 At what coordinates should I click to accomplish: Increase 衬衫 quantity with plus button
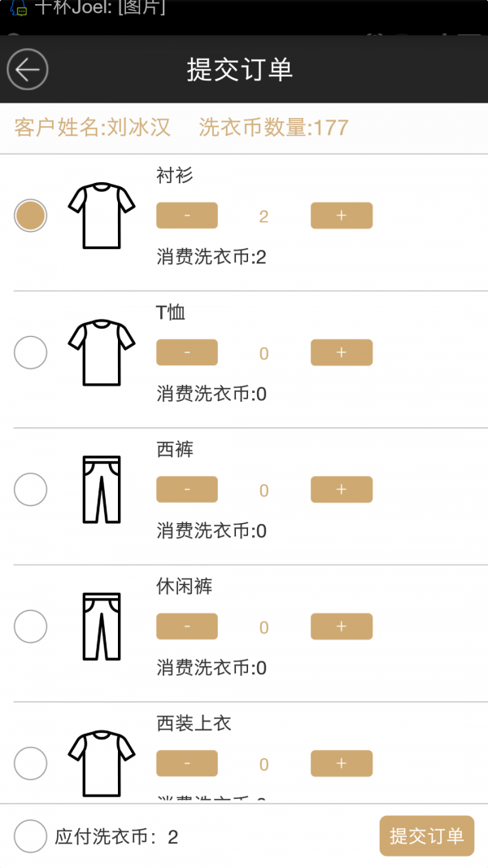tap(341, 215)
